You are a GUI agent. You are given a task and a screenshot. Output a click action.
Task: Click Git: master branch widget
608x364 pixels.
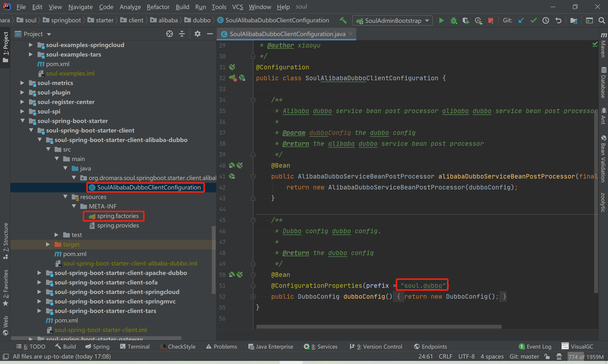pyautogui.click(x=524, y=356)
